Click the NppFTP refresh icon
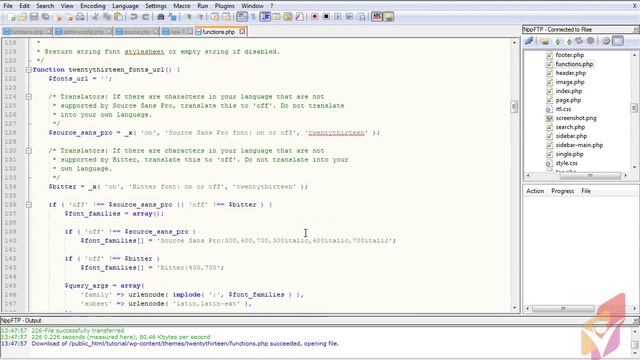 coord(579,41)
